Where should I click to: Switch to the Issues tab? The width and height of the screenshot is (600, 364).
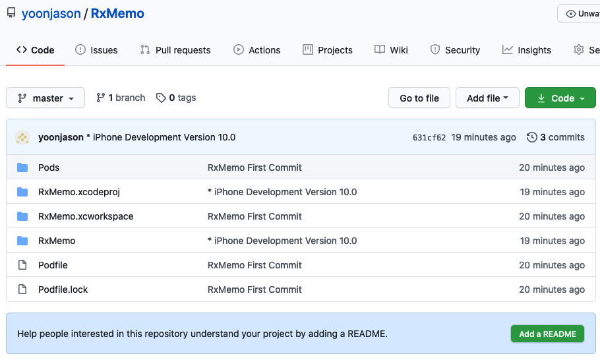96,50
